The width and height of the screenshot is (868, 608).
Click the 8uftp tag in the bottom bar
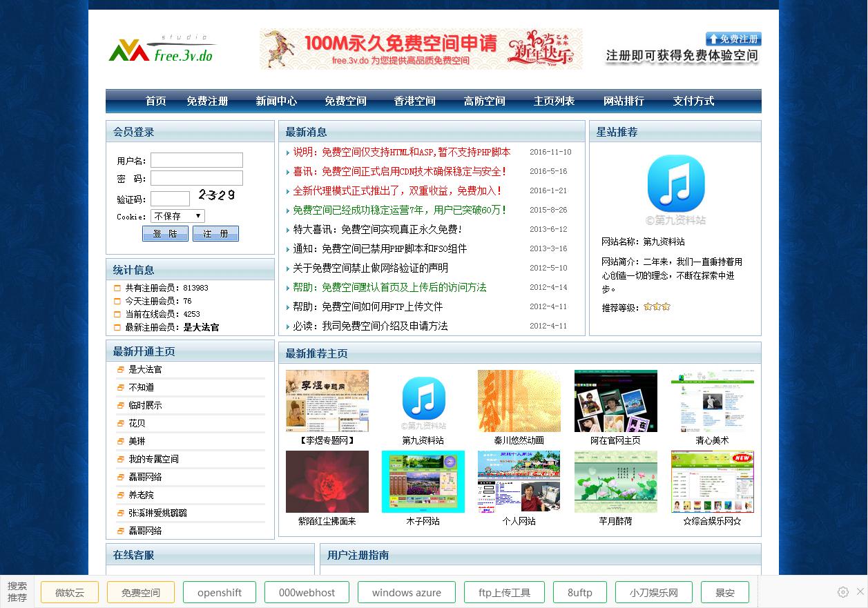(x=579, y=592)
